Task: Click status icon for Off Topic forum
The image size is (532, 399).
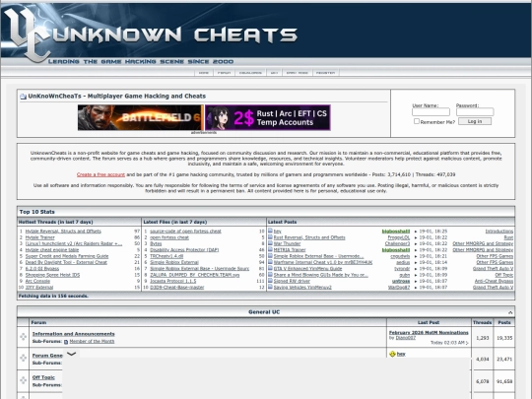Action: (x=23, y=380)
